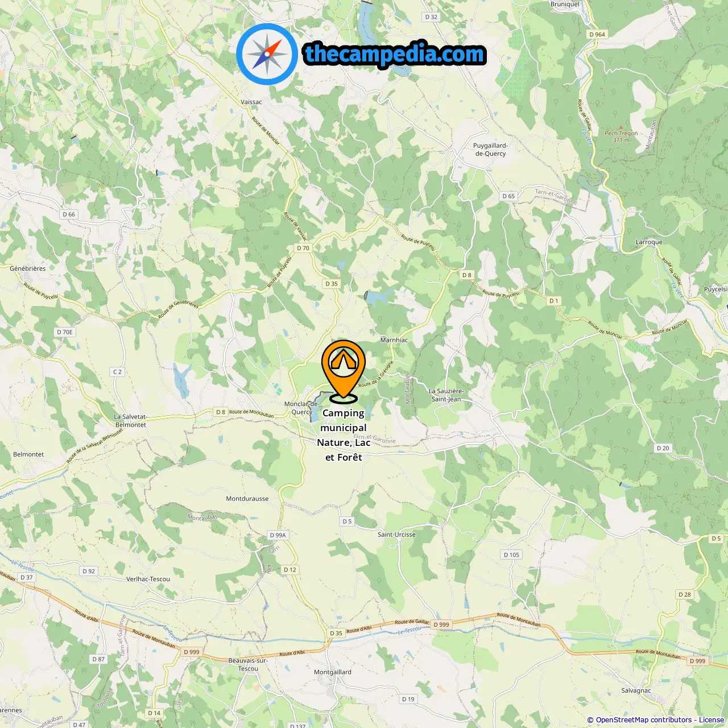728x728 pixels.
Task: Click the License link
Action: [x=712, y=720]
